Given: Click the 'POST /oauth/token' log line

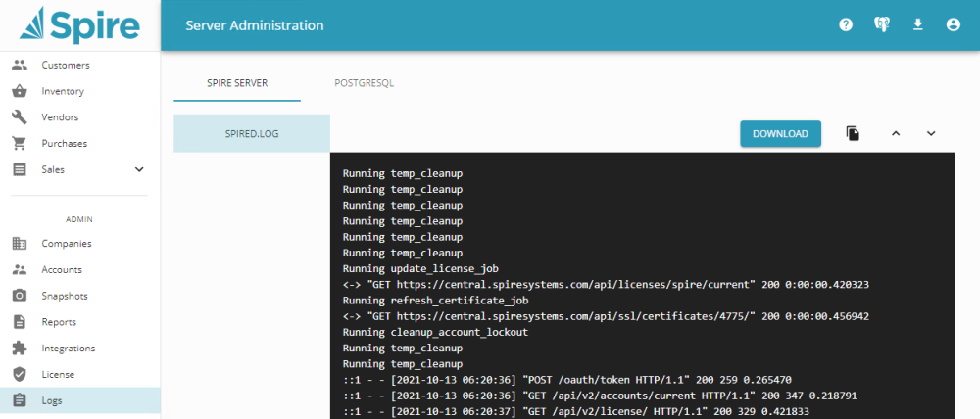Looking at the screenshot, I should pyautogui.click(x=567, y=380).
